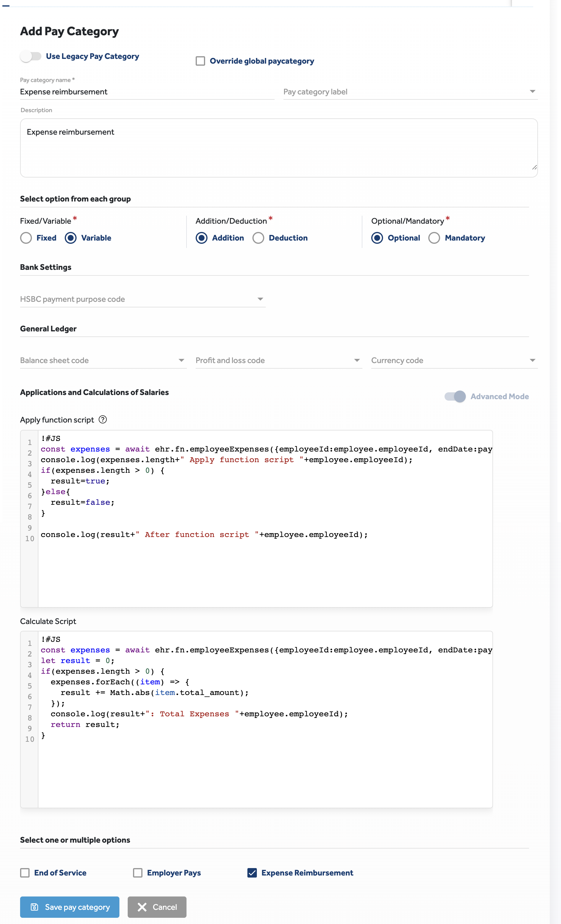This screenshot has height=924, width=561.
Task: Check Override global paycategory checkbox
Action: pyautogui.click(x=200, y=61)
